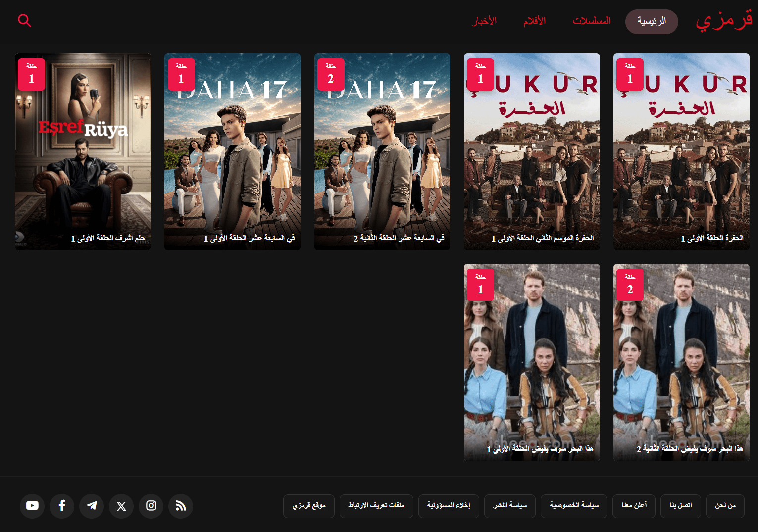Screen dimensions: 758x532
Task: Open the الأخبار (News) nav item
Action: 485,21
